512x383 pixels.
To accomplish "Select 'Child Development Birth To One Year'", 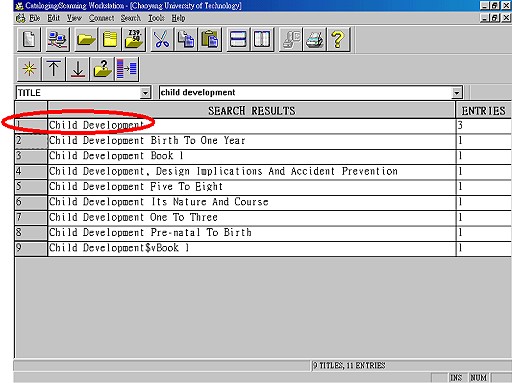I will tap(252, 141).
